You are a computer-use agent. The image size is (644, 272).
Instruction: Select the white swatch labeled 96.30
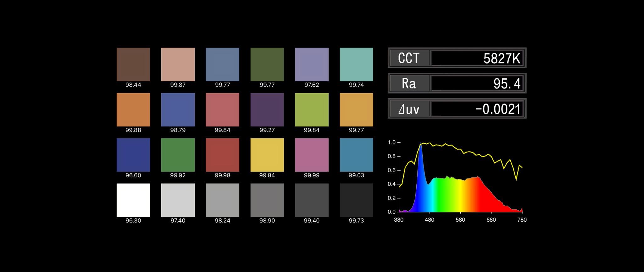pyautogui.click(x=133, y=200)
